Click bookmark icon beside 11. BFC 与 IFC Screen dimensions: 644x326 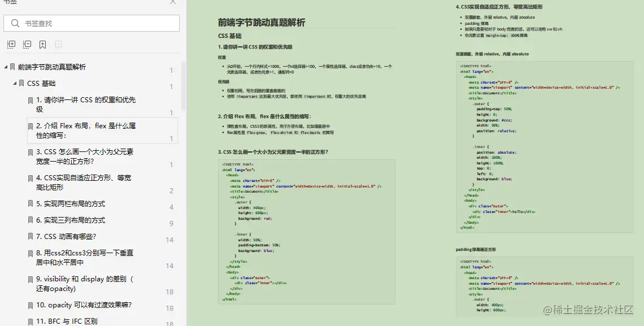point(31,322)
